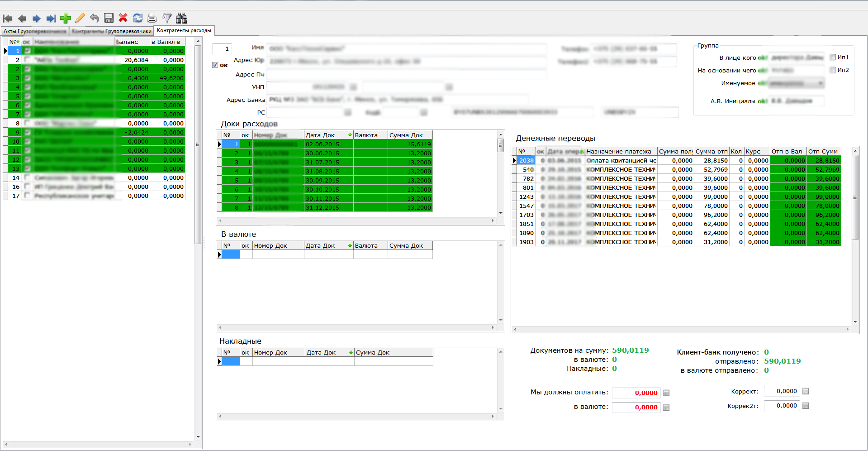Click the calculator icon beside в валюте debt field
This screenshot has width=868, height=451.
click(x=666, y=408)
